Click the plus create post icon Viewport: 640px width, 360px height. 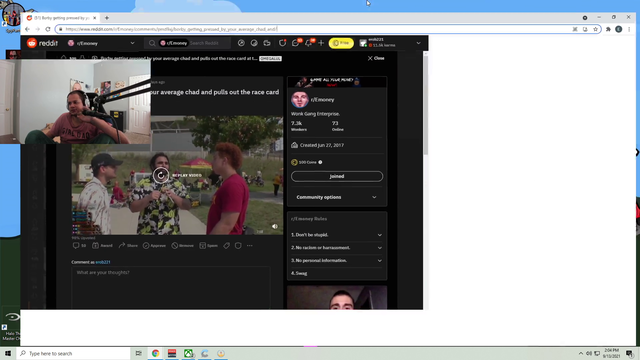tap(321, 43)
